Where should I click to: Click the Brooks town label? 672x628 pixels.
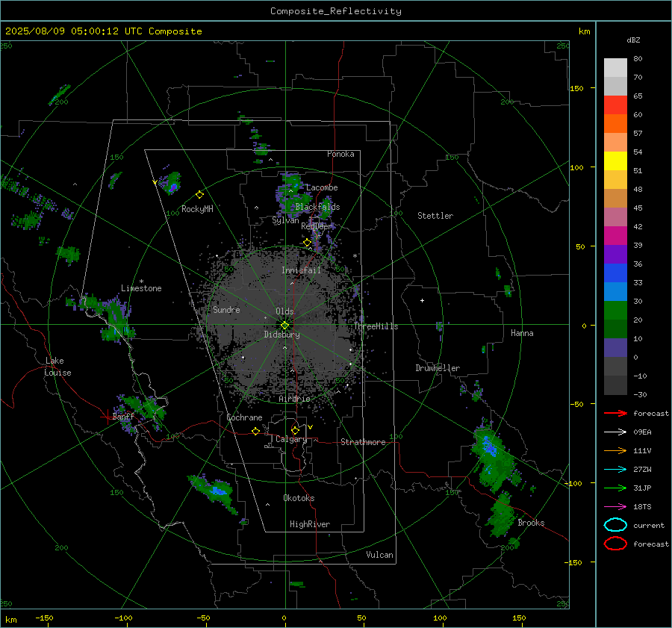coord(531,523)
